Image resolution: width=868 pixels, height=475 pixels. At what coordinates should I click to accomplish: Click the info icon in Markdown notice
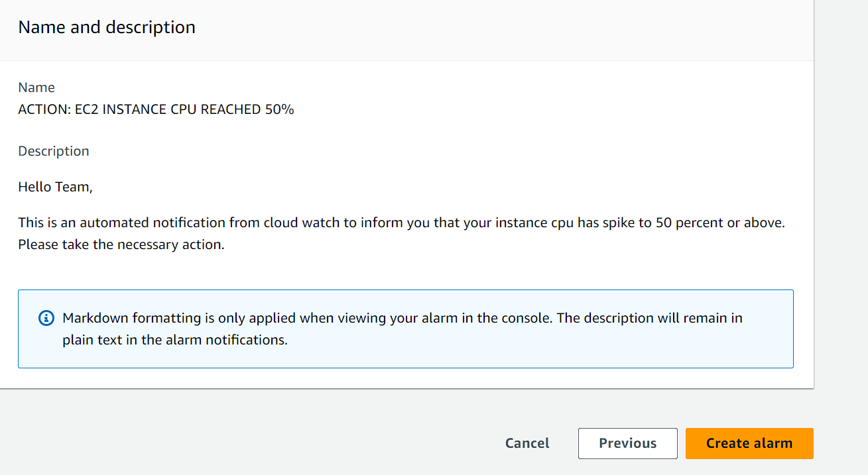tap(46, 318)
